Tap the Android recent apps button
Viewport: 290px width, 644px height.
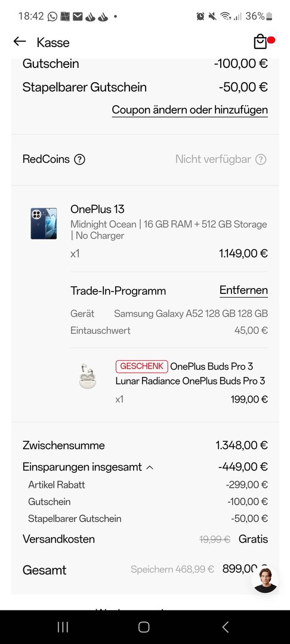pos(63,627)
